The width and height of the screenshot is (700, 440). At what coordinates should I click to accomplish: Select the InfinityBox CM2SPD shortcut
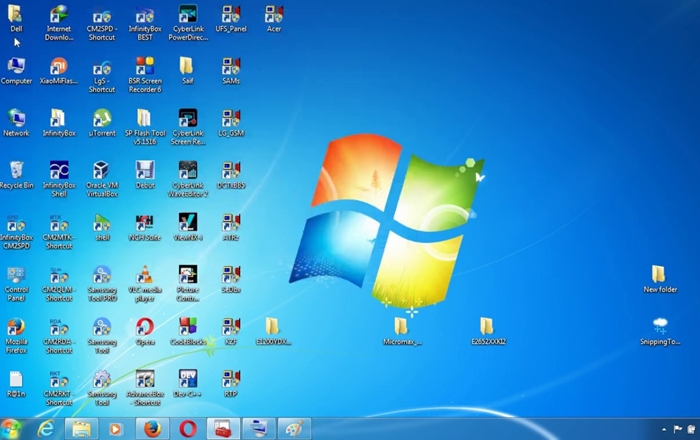[x=16, y=232]
